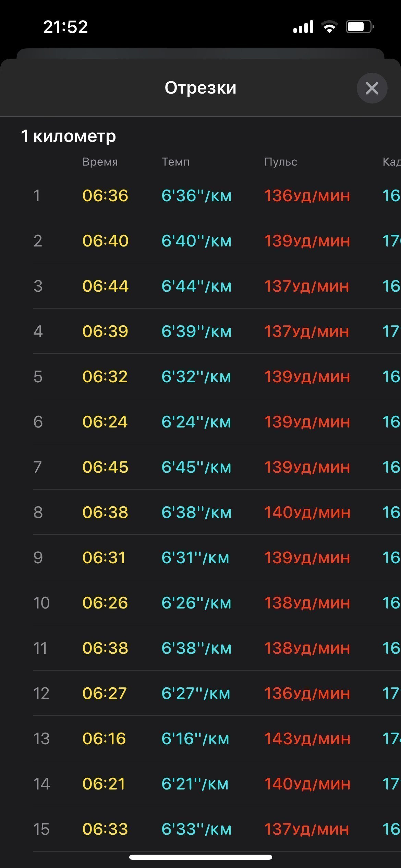
Task: Tap pulse 143уд/мин in split 13
Action: click(x=307, y=739)
